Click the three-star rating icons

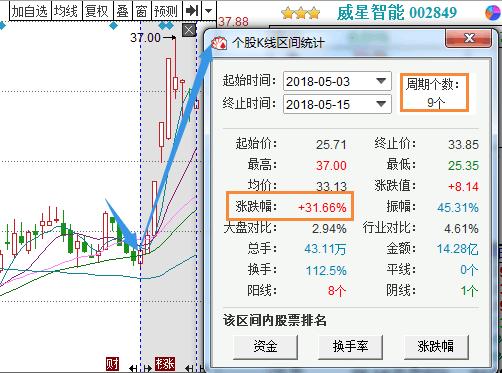coord(300,14)
